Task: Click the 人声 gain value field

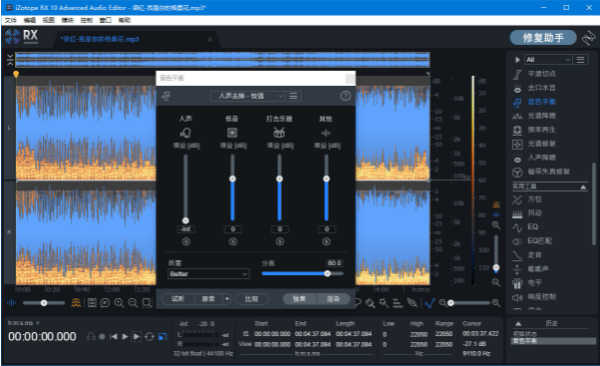Action: click(x=186, y=229)
